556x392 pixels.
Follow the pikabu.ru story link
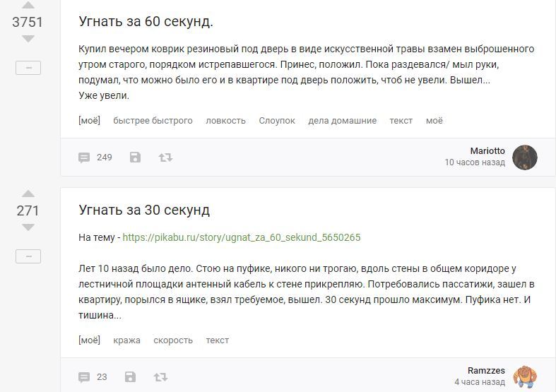tap(242, 237)
